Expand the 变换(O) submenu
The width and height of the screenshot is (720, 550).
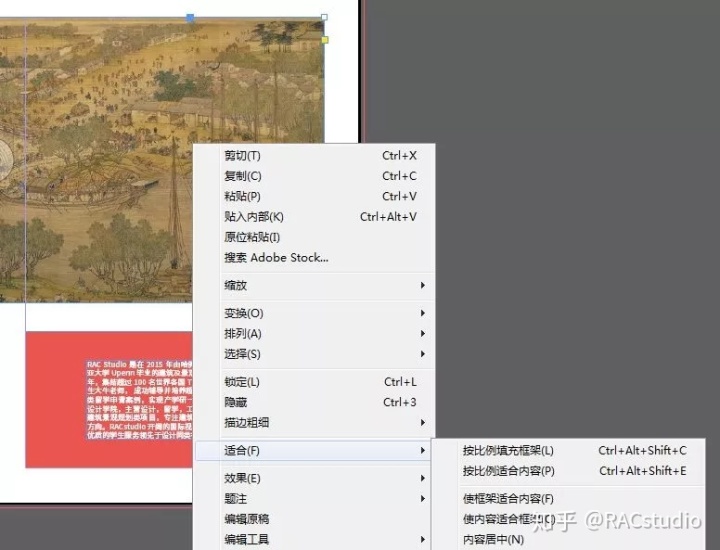[315, 313]
